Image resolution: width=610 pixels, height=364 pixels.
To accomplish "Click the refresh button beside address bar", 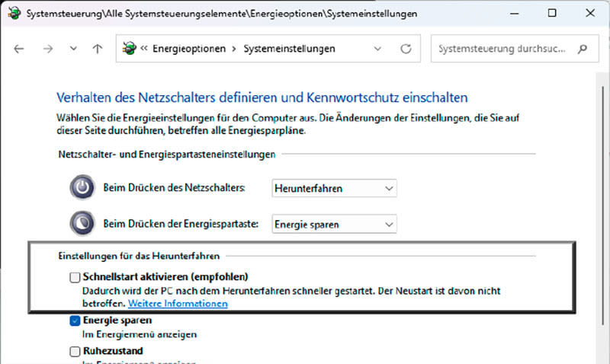I will 406,49.
